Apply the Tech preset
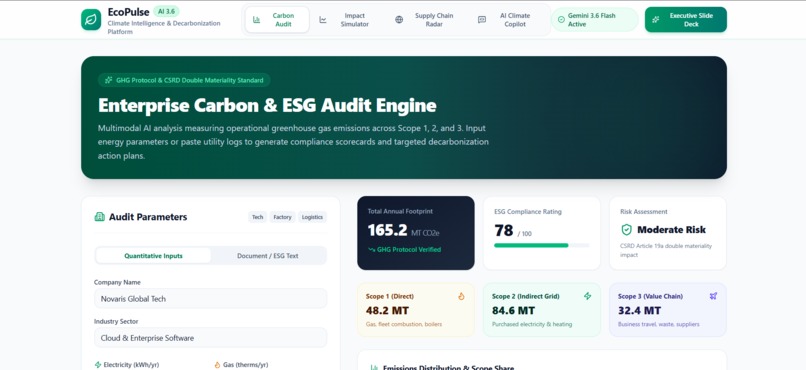The width and height of the screenshot is (806, 370). click(258, 217)
